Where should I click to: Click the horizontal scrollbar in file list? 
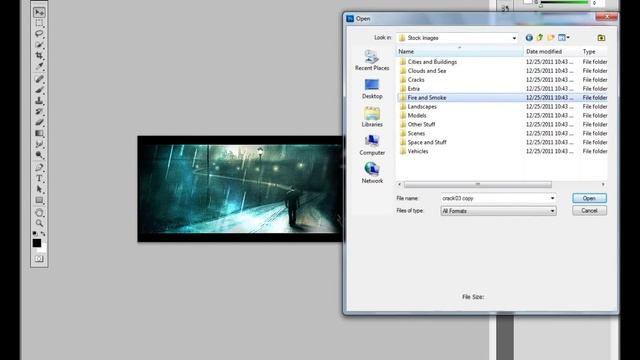click(478, 184)
